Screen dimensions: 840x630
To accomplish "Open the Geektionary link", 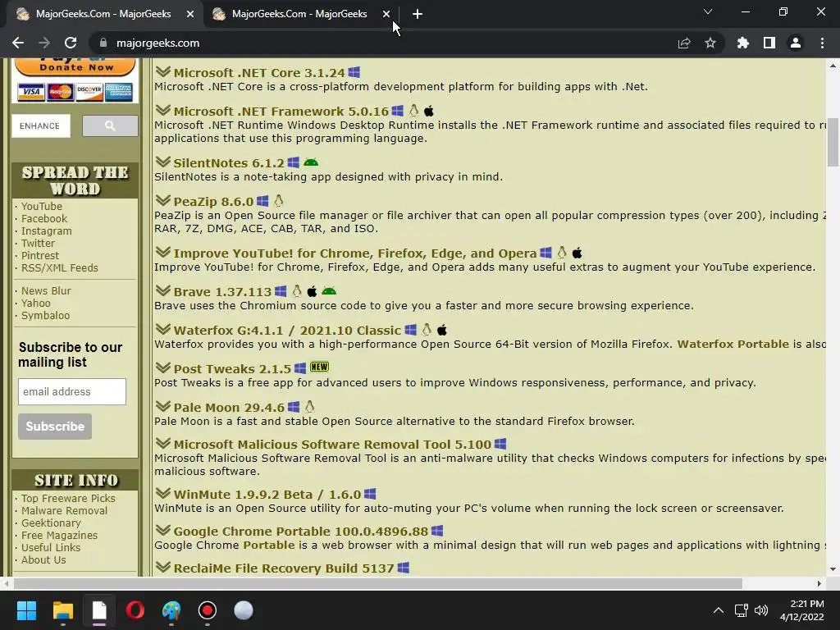I will coord(51,523).
